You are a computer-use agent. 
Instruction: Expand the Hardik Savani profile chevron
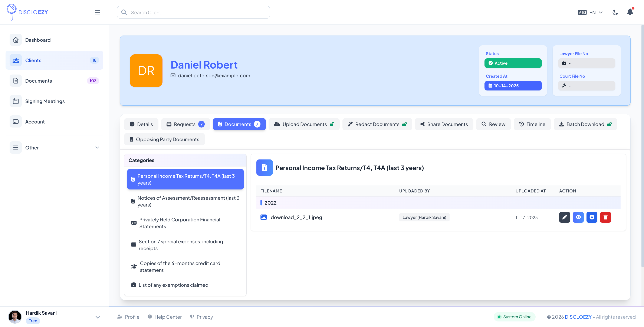pyautogui.click(x=98, y=317)
